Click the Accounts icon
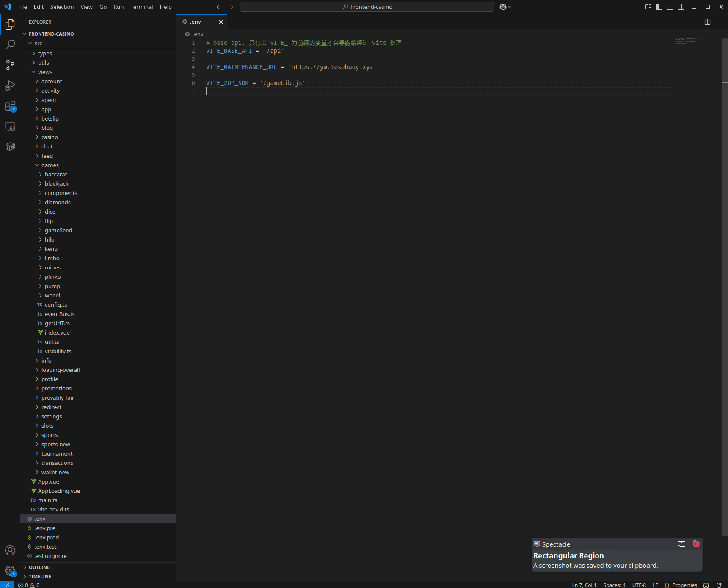This screenshot has height=588, width=728. (10, 550)
